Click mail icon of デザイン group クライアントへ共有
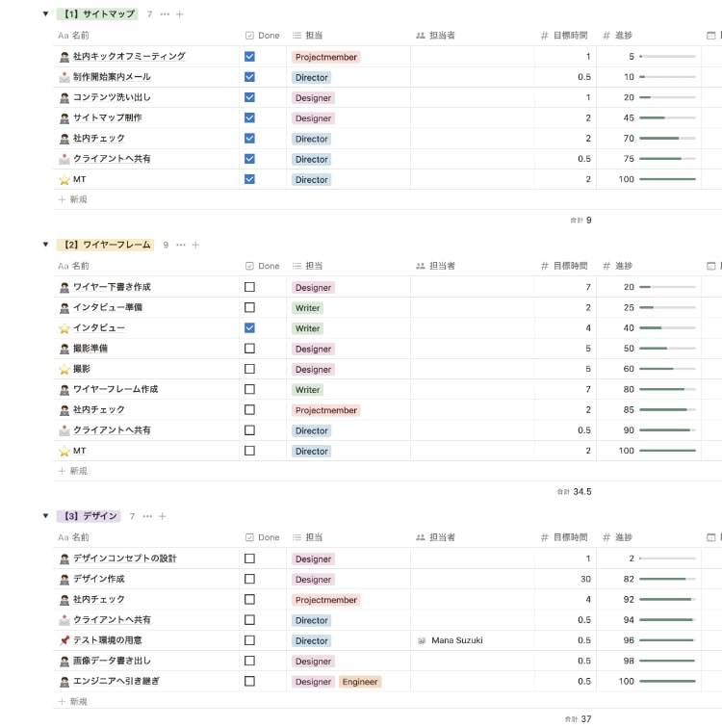This screenshot has width=722, height=728. click(64, 620)
